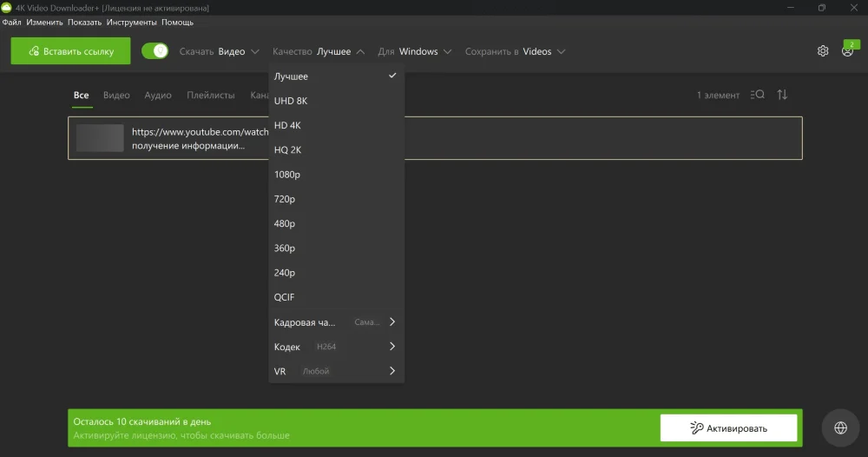The image size is (868, 457).
Task: Open the Сохранить в Videos dropdown
Action: tap(515, 51)
